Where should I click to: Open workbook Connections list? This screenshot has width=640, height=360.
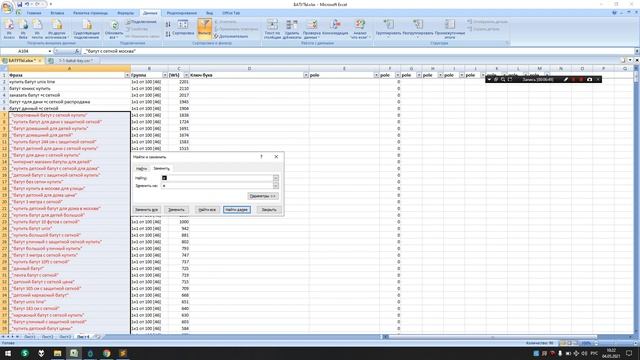coord(142,22)
